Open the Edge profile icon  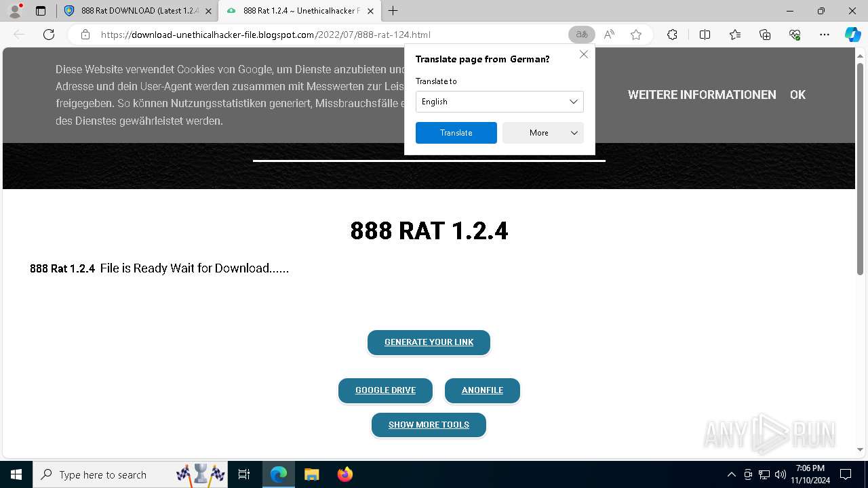tap(15, 11)
